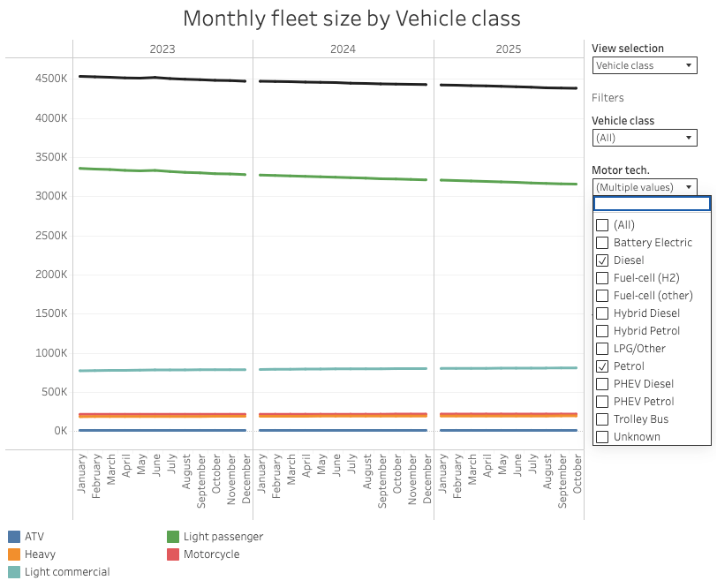Select the Trolley Bus checkbox
Viewport: 717px width, 588px height.
602,419
